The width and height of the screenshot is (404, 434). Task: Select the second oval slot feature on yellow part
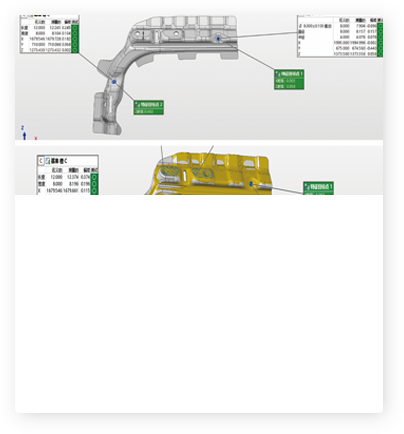(x=202, y=173)
